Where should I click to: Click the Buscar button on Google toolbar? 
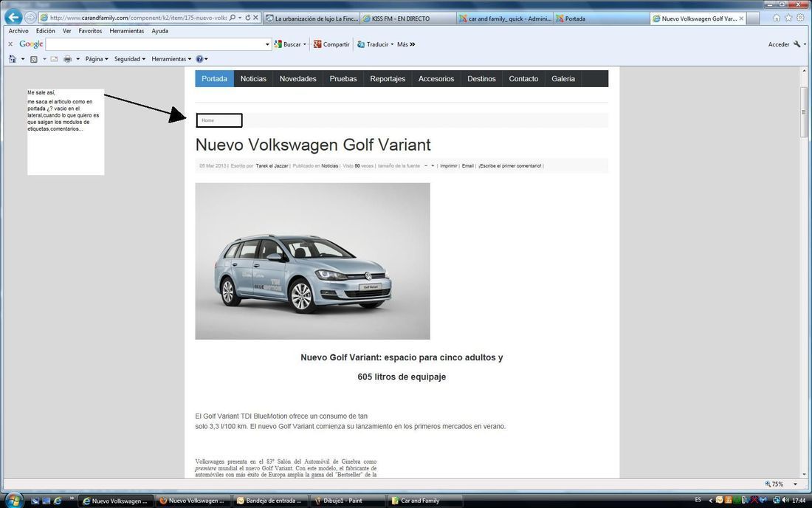pyautogui.click(x=287, y=44)
